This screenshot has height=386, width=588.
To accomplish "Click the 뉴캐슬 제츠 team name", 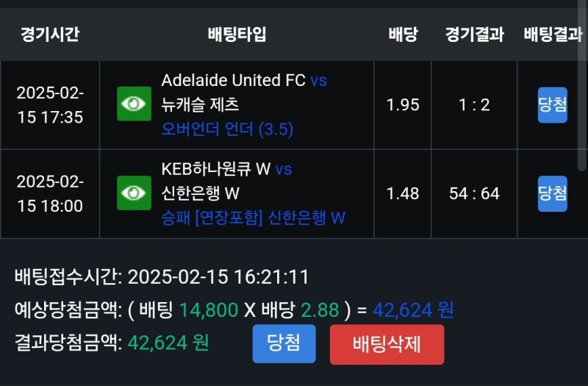I will (x=200, y=104).
